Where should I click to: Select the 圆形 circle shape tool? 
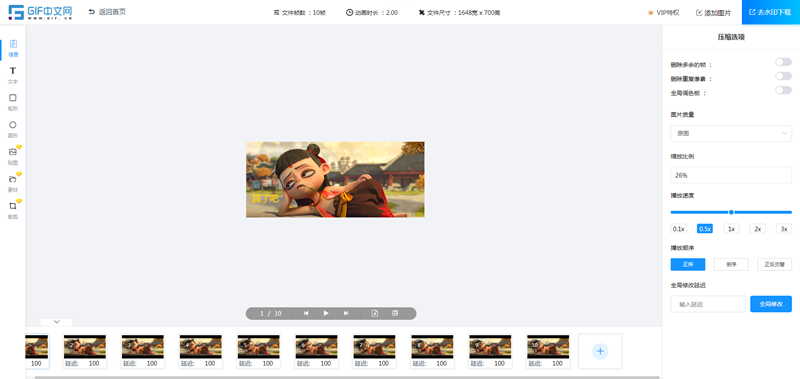coord(13,129)
